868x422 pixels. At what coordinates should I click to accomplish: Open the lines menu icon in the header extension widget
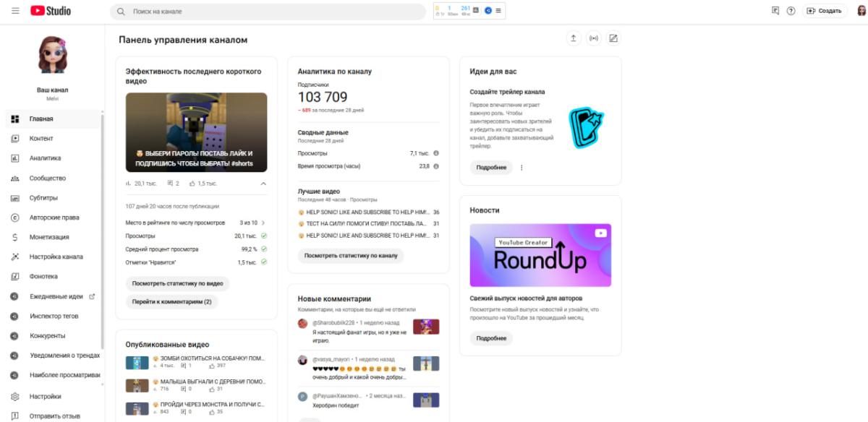click(x=498, y=11)
